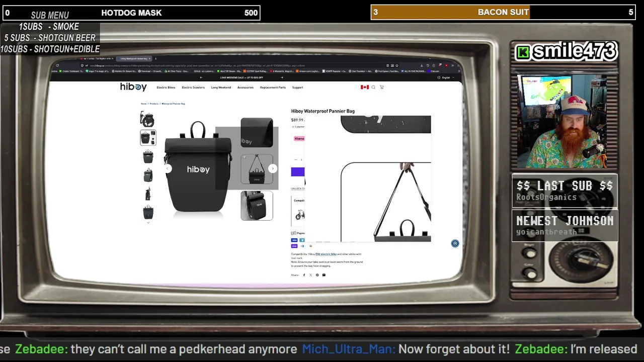Image resolution: width=644 pixels, height=362 pixels.
Task: Click the Canada flag region selector
Action: (x=365, y=87)
